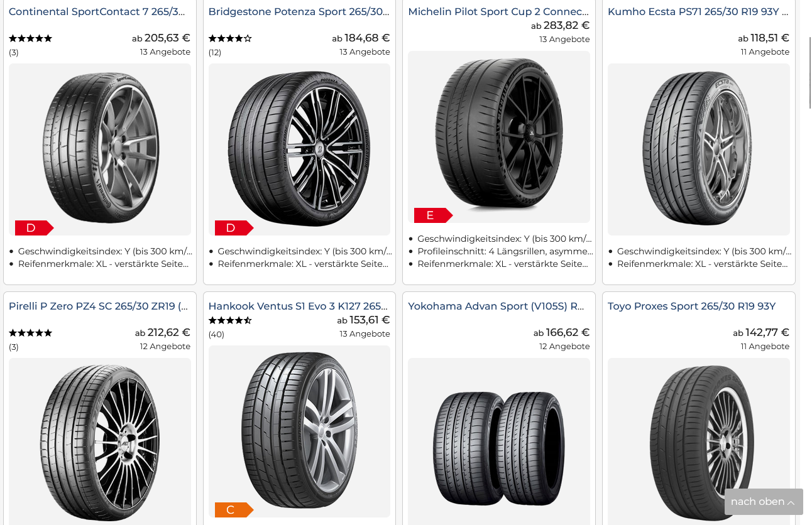Click the star rating of Bridgestone Potenza Sport
The height and width of the screenshot is (525, 812).
(x=230, y=38)
